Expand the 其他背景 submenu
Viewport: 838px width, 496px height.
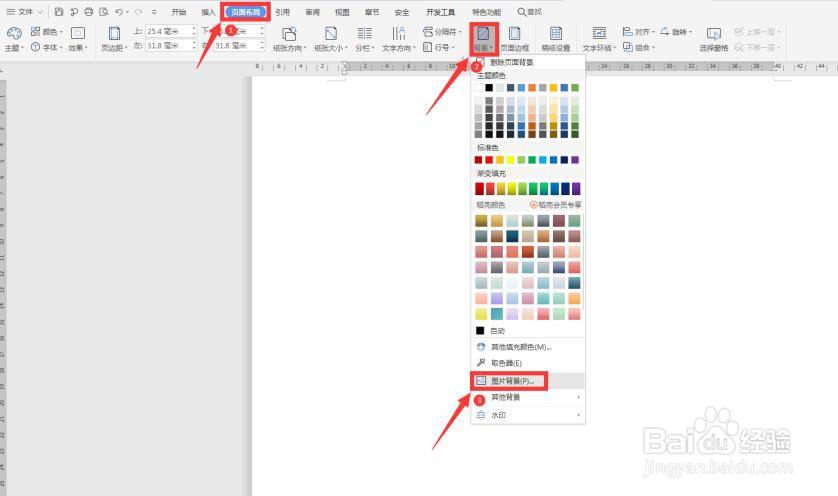528,397
